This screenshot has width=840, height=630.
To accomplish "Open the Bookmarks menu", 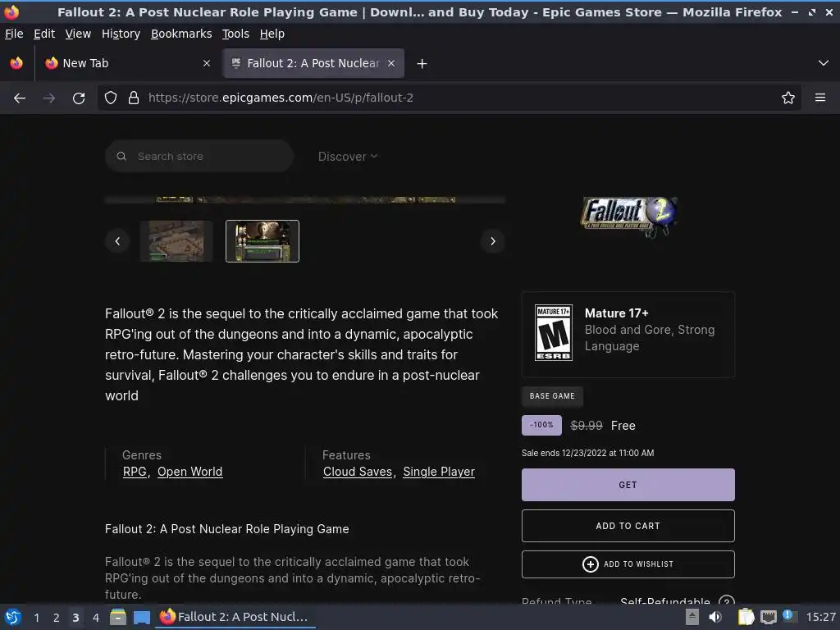I will pyautogui.click(x=181, y=34).
